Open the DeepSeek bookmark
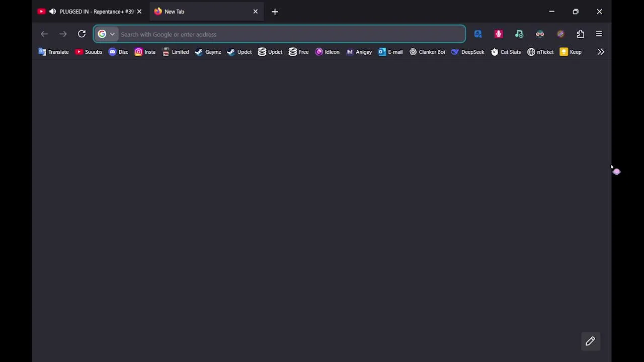Image resolution: width=644 pixels, height=362 pixels. tap(468, 52)
